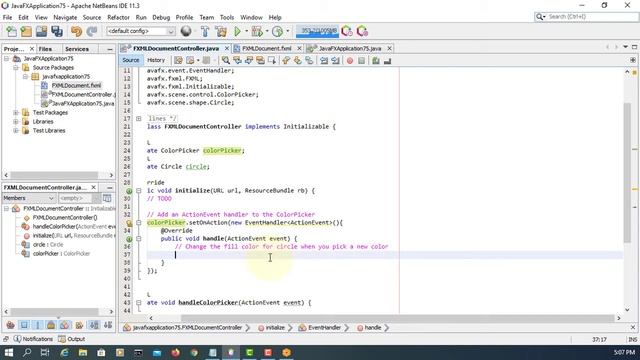The image size is (640, 360).
Task: Click the Previous Bookmark editor toolbar icon
Action: [286, 60]
